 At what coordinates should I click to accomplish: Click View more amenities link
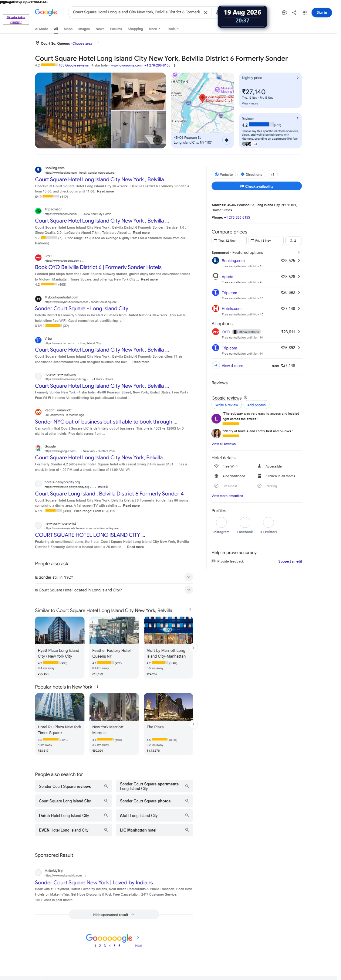click(227, 496)
